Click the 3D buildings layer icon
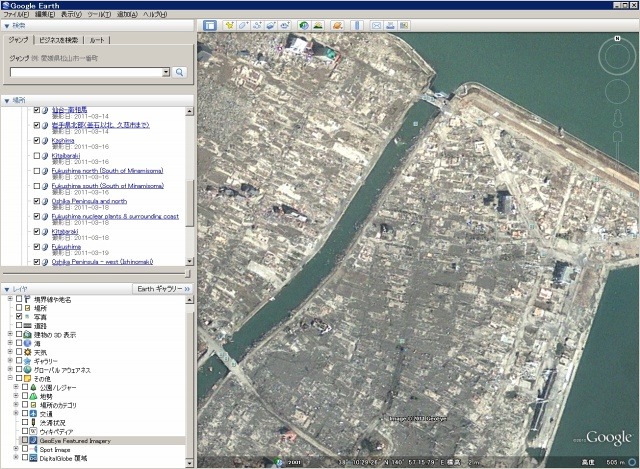The width and height of the screenshot is (640, 469). 27,335
